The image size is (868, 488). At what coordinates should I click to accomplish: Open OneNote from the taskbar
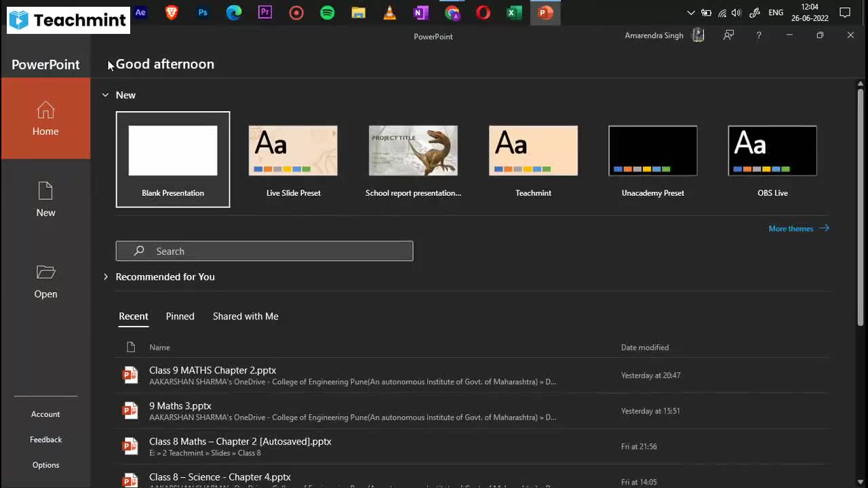point(420,12)
